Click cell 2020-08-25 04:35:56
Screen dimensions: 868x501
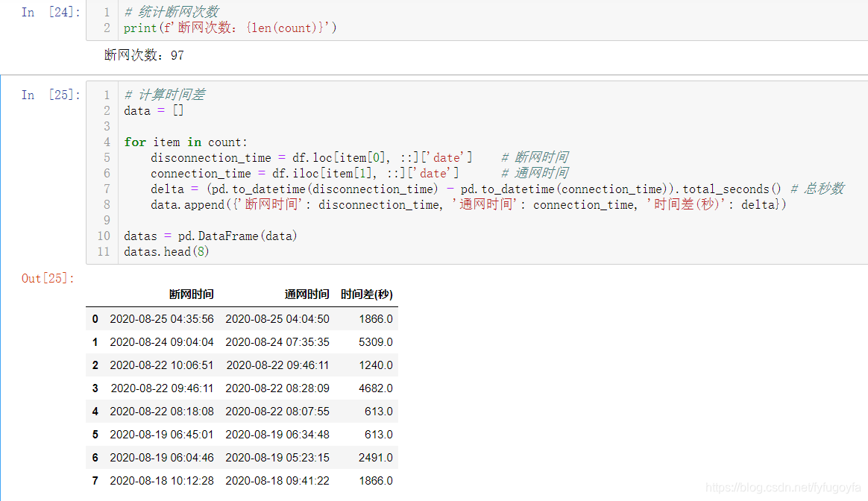(162, 319)
